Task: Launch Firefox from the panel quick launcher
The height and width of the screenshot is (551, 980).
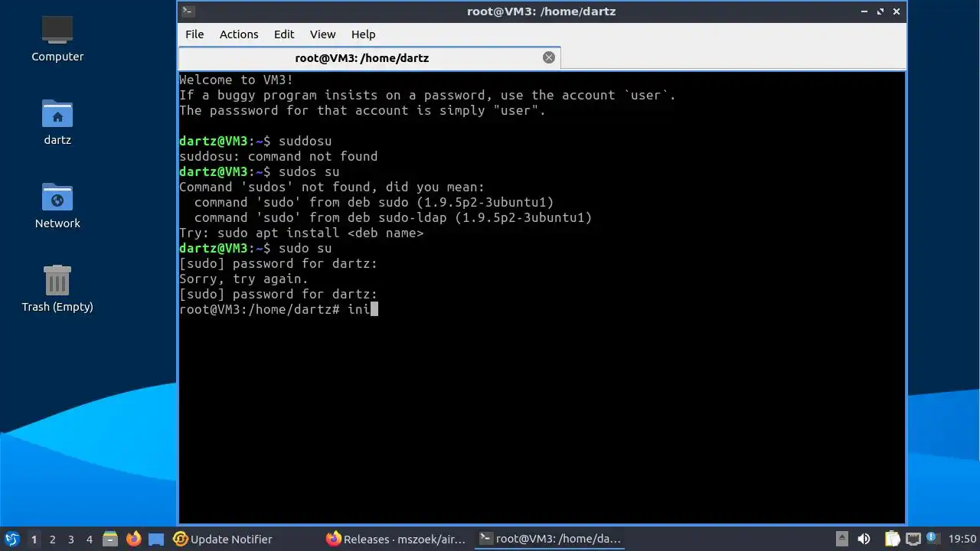Action: (133, 540)
